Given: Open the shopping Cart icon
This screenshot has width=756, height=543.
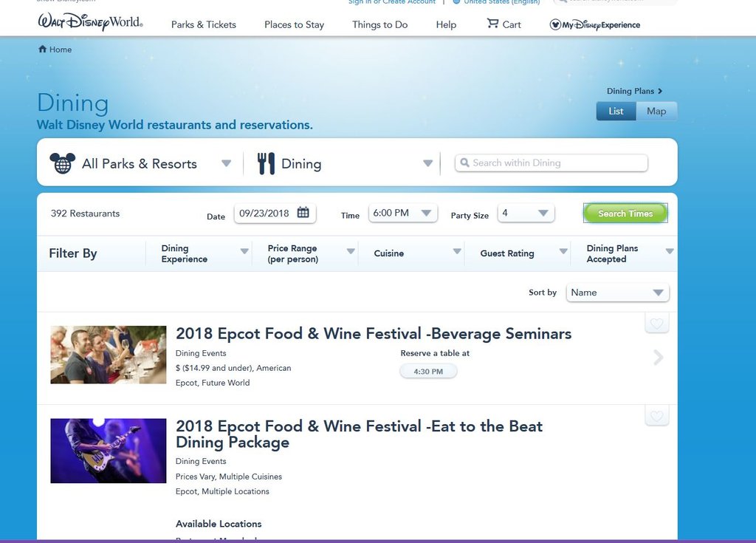Looking at the screenshot, I should (x=492, y=24).
